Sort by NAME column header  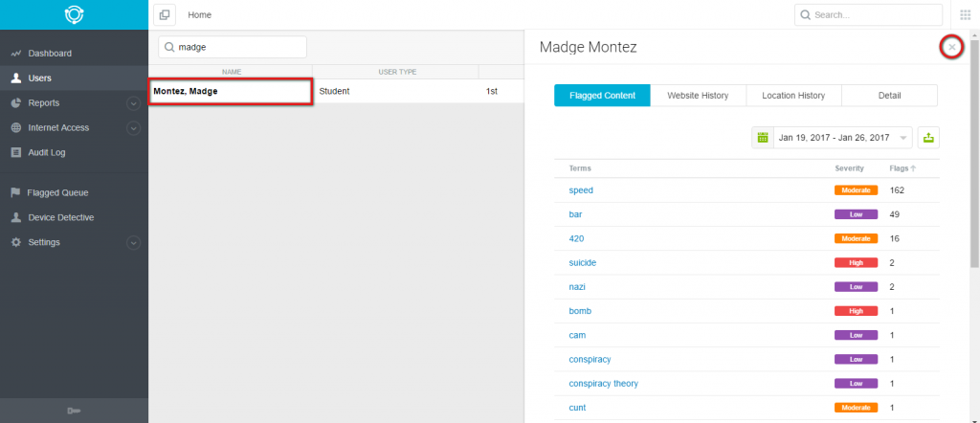pyautogui.click(x=232, y=72)
